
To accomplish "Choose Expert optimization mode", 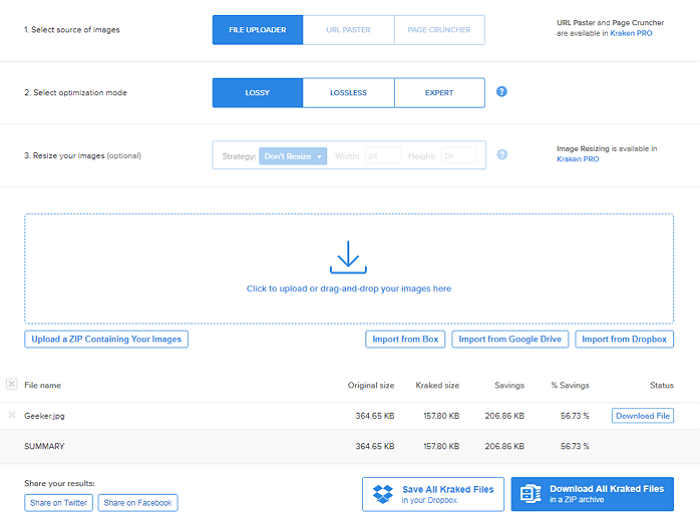I will (x=439, y=93).
